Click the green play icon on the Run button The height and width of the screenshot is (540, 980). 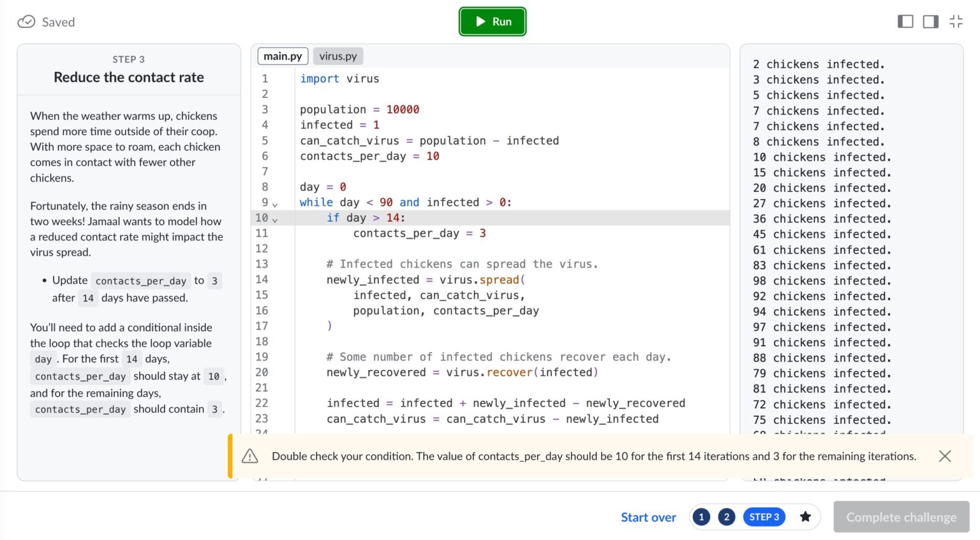(479, 21)
